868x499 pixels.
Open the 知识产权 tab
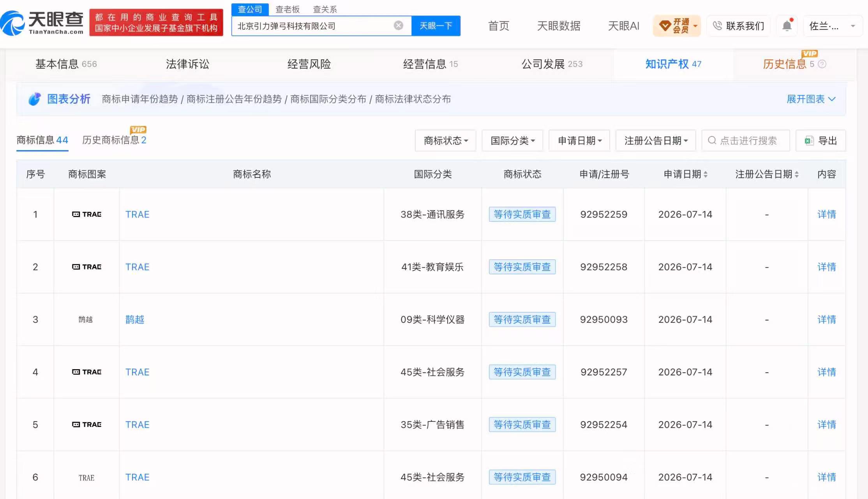point(673,64)
